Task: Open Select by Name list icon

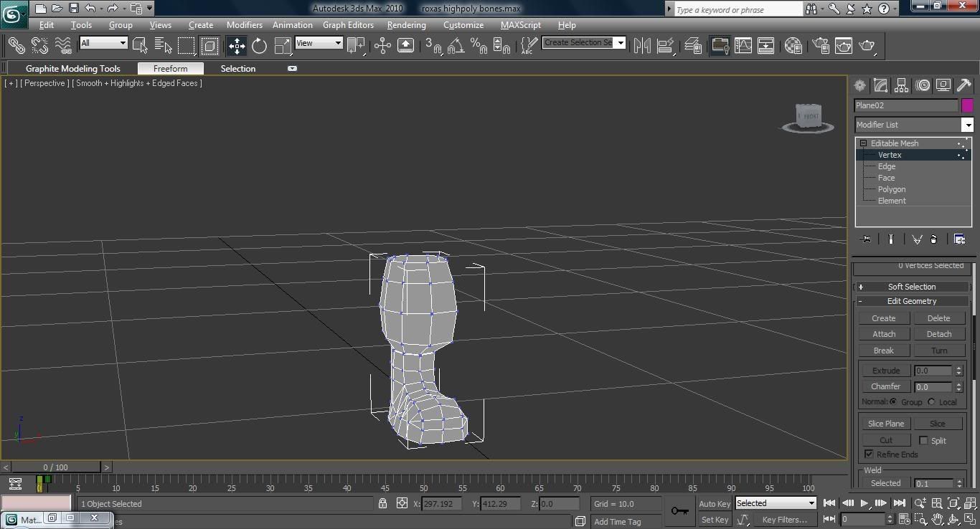Action: coord(164,46)
